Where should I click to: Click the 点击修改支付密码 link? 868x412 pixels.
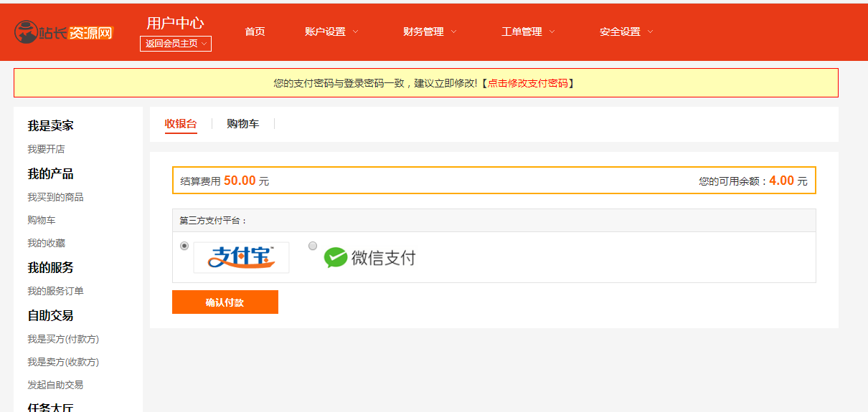(x=527, y=83)
